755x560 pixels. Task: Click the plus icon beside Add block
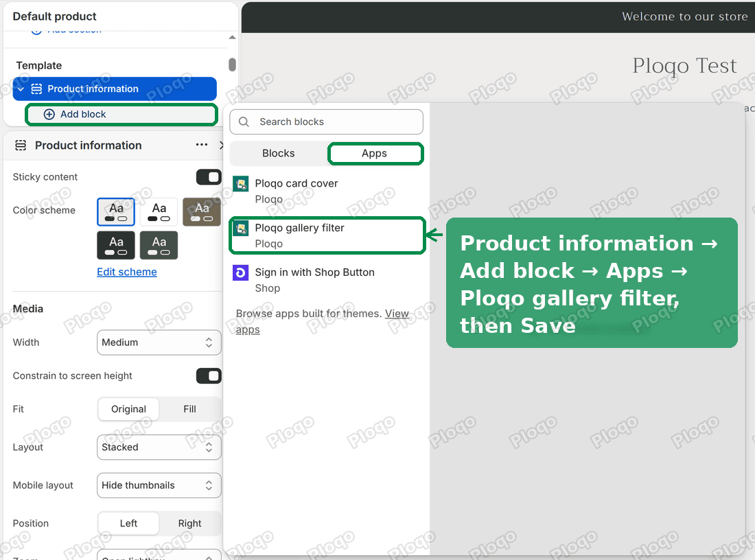pyautogui.click(x=49, y=114)
